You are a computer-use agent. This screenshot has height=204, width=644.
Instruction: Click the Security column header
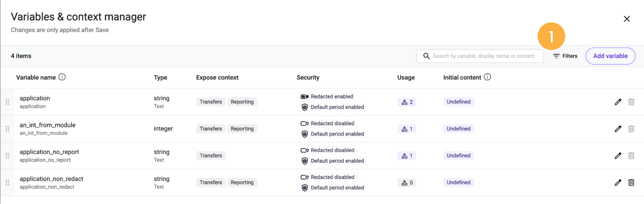[308, 78]
